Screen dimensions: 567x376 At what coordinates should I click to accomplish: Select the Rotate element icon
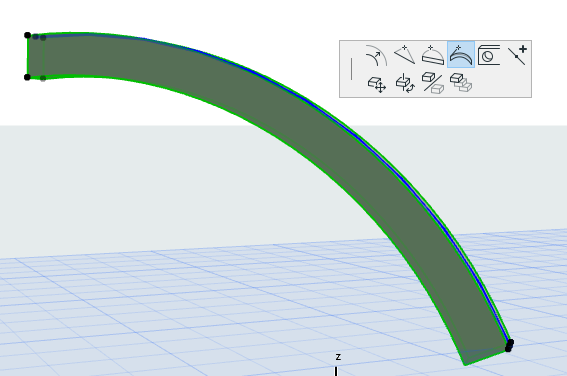(x=405, y=84)
